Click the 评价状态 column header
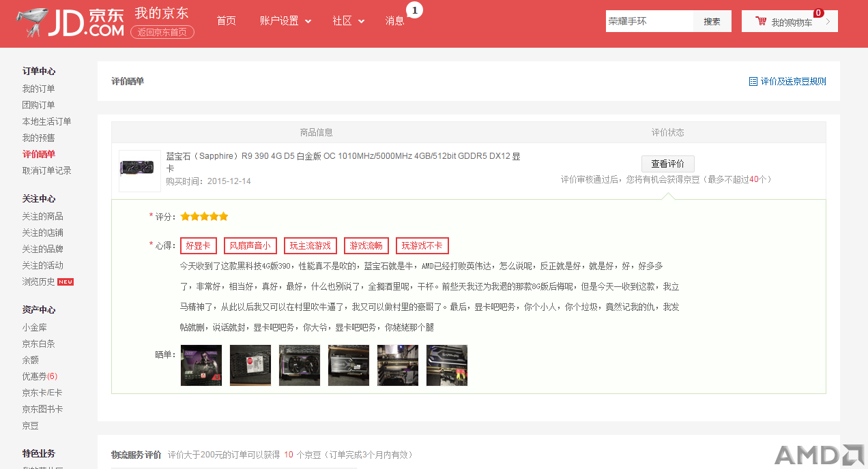Viewport: 868px width, 469px height. click(x=667, y=132)
